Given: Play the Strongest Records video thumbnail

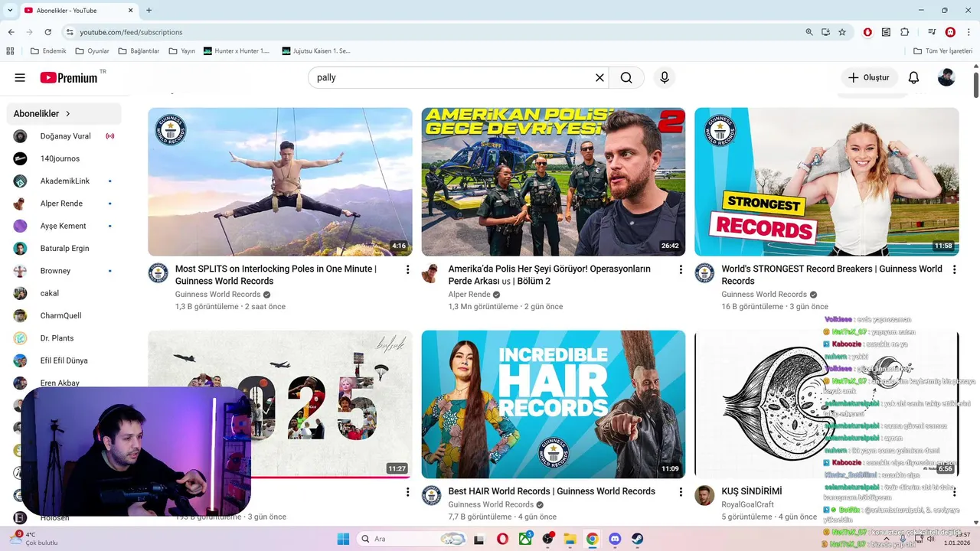Looking at the screenshot, I should pos(826,181).
